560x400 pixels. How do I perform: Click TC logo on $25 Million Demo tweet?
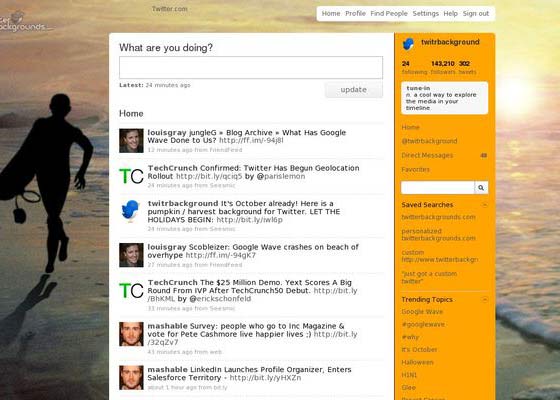pos(131,291)
